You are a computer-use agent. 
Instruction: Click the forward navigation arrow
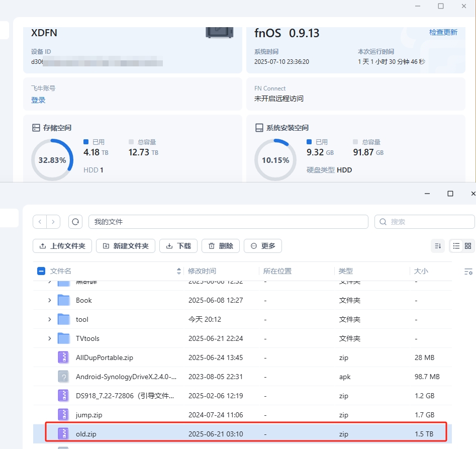53,222
